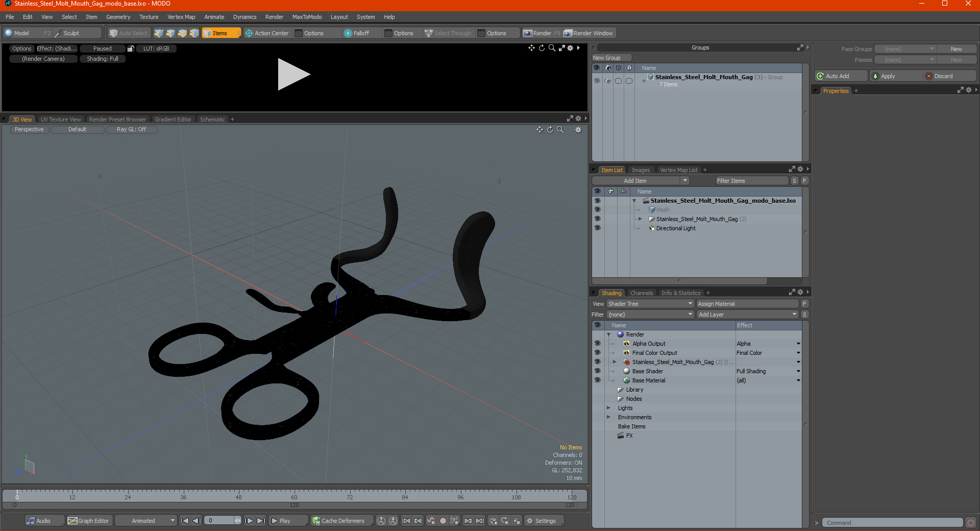
Task: Click Play animation button
Action: coord(287,521)
